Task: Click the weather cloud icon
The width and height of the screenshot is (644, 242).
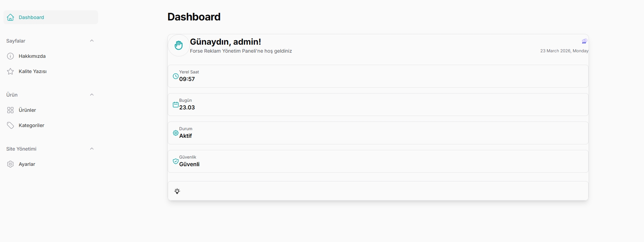Action: [584, 42]
